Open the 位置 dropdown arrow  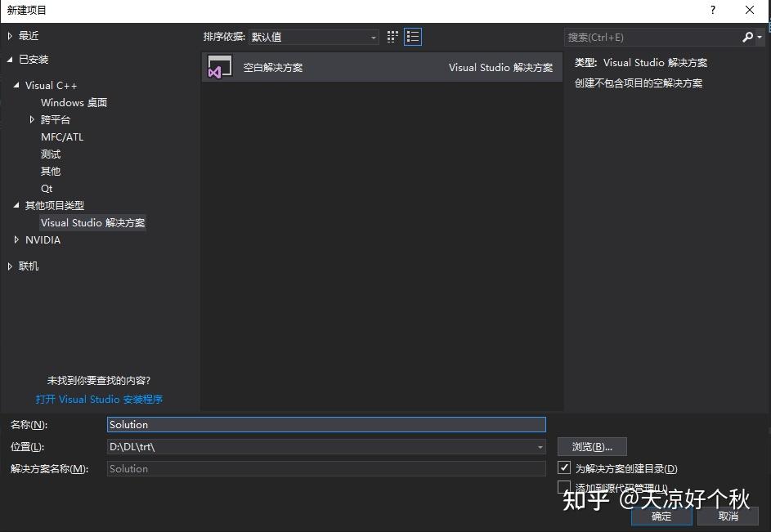pyautogui.click(x=539, y=446)
